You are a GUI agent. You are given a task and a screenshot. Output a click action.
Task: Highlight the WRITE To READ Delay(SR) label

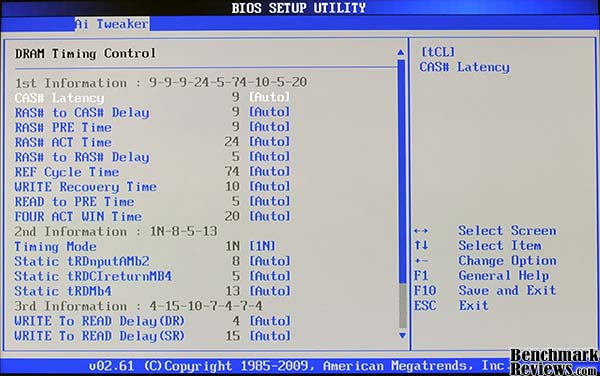[x=99, y=337]
